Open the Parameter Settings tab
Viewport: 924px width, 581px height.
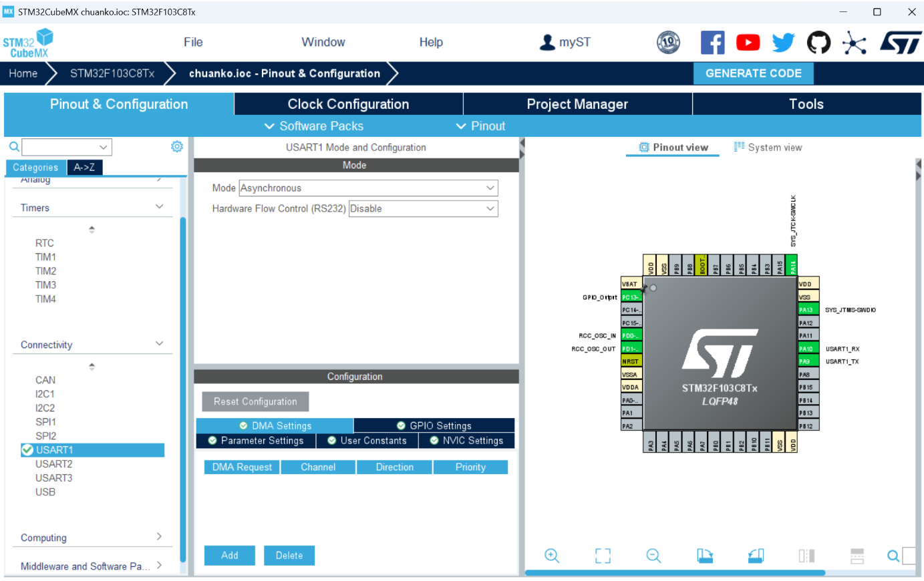(x=256, y=441)
